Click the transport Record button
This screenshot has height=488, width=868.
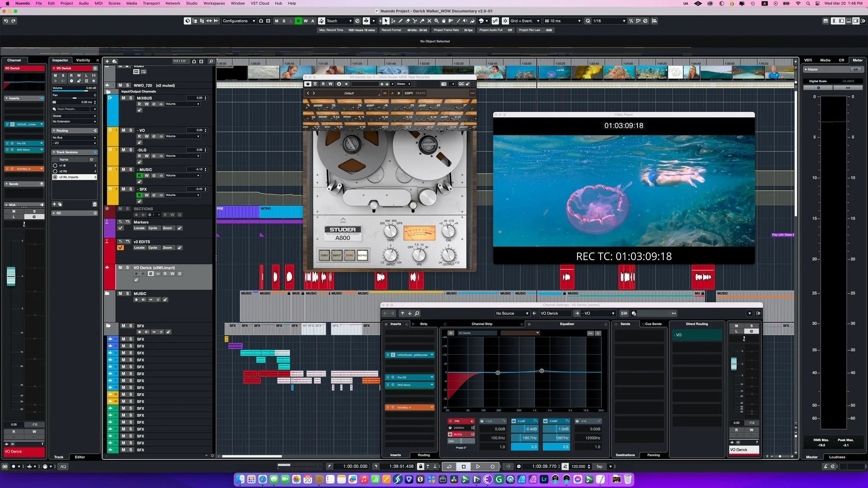pos(492,466)
